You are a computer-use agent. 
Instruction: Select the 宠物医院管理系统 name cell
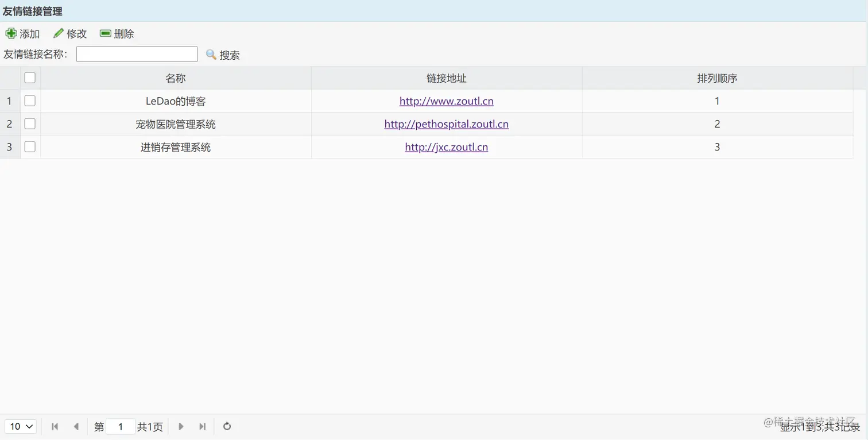click(x=176, y=124)
